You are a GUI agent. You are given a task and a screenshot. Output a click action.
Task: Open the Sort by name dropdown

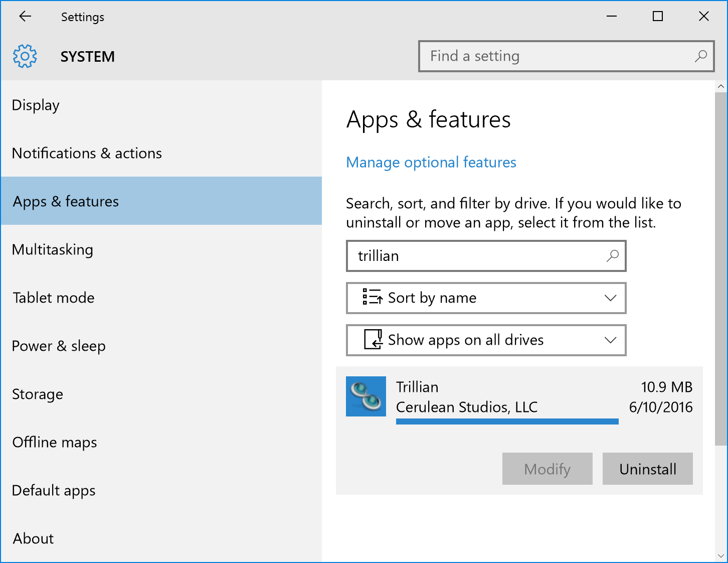click(486, 298)
